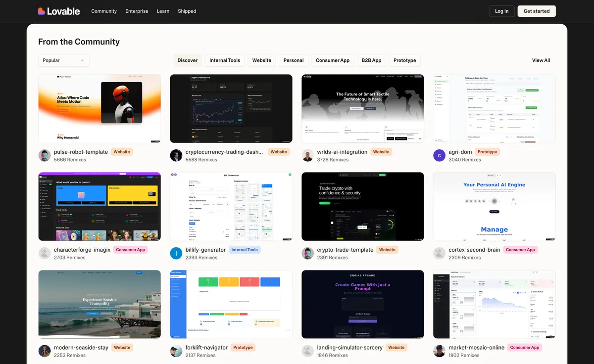The width and height of the screenshot is (594, 364).
Task: Click the agri-dom author avatar
Action: coord(440,155)
